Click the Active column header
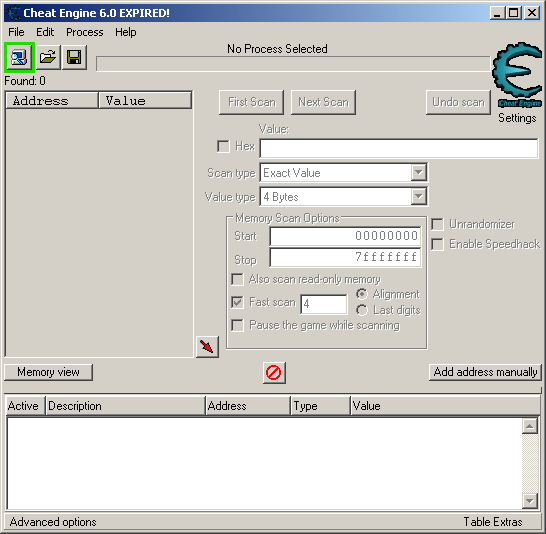Image resolution: width=546 pixels, height=534 pixels. point(25,406)
